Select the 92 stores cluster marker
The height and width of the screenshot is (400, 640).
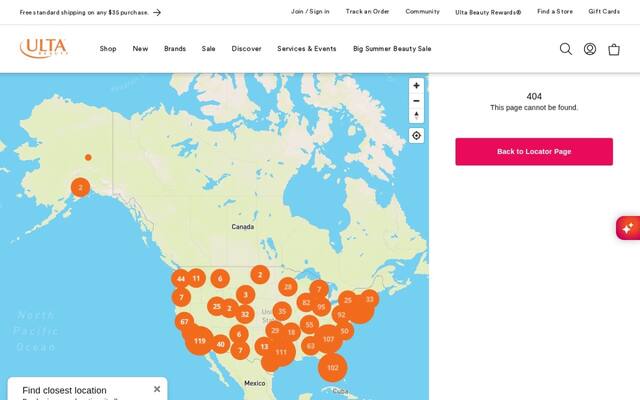click(x=342, y=315)
